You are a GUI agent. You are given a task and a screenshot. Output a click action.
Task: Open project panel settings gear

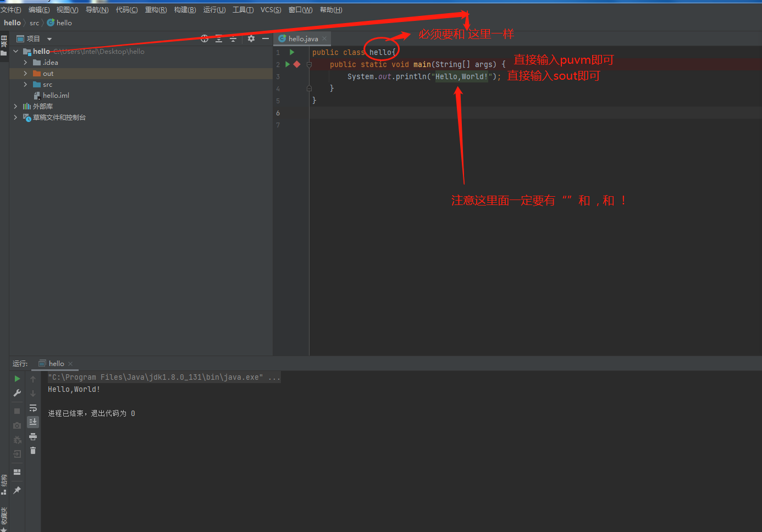point(251,38)
